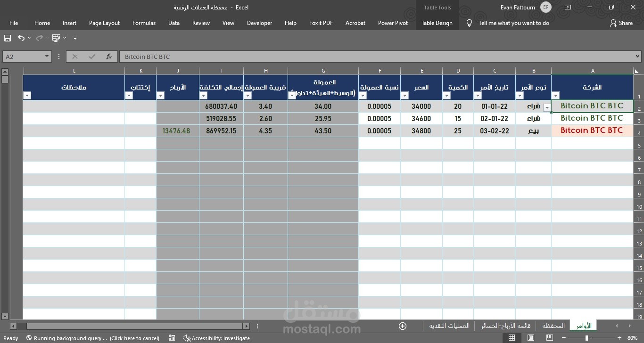Click the Select All corner triangle
This screenshot has width=644, height=343.
point(637,71)
